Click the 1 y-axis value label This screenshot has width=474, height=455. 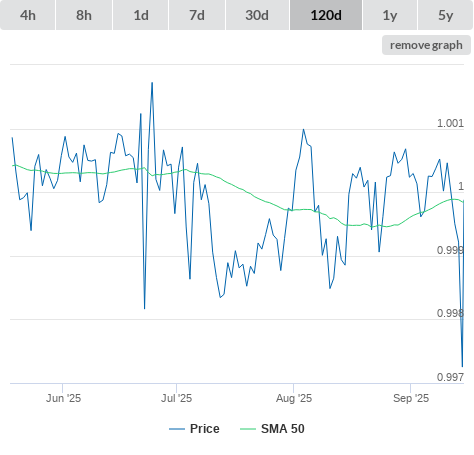click(461, 186)
